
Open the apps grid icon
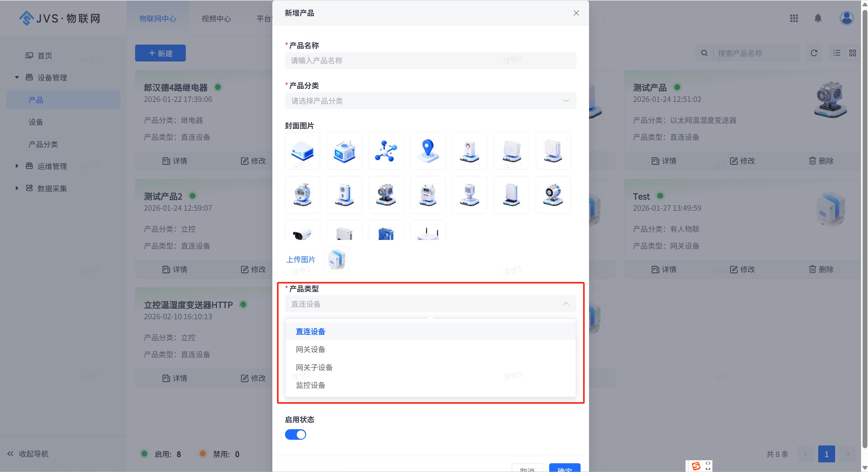pos(794,18)
